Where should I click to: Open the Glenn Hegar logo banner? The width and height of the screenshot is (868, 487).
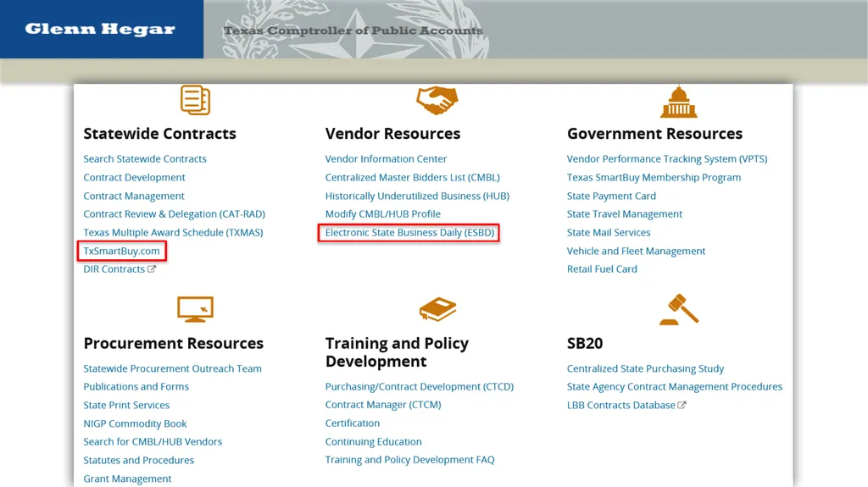[x=102, y=30]
